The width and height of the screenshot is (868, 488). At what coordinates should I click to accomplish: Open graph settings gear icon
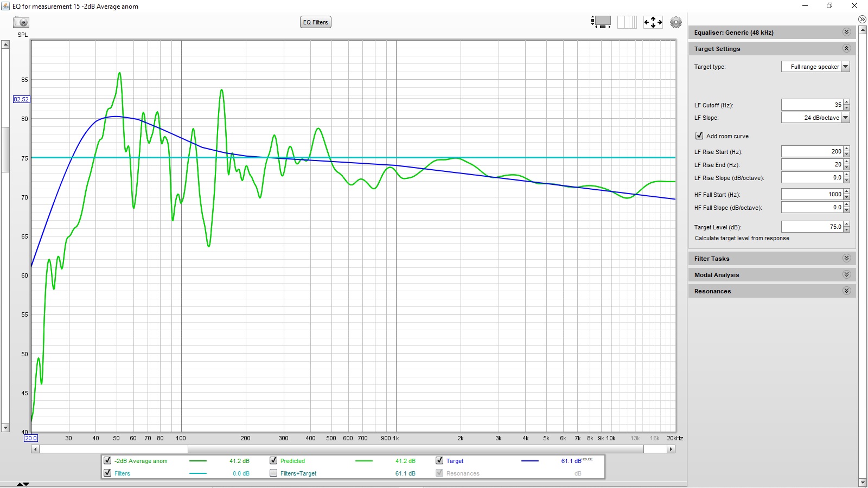click(x=676, y=22)
